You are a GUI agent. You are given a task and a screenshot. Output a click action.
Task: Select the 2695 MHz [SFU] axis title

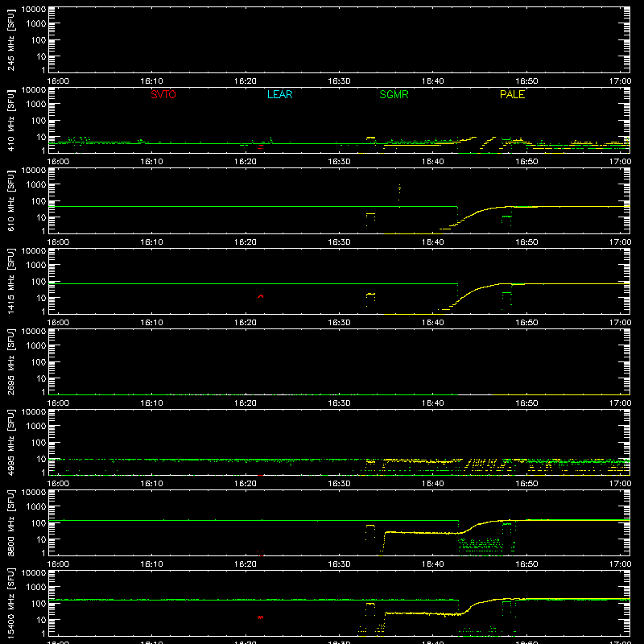coord(10,361)
